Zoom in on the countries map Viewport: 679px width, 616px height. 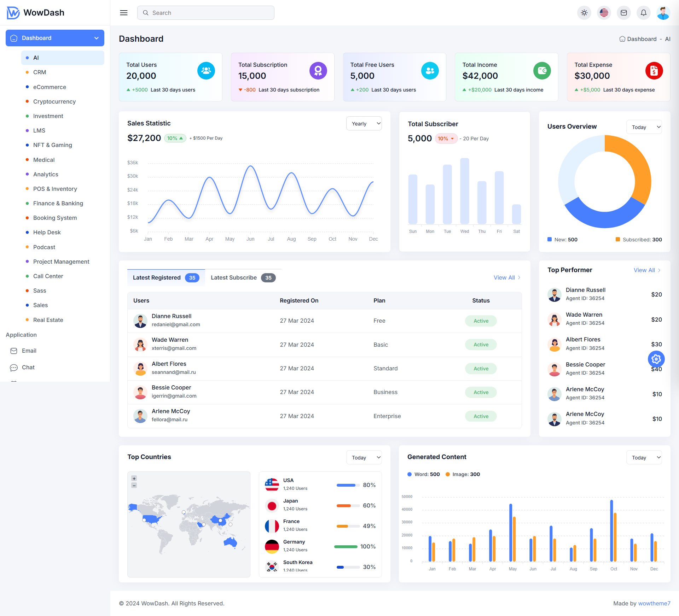(x=134, y=478)
